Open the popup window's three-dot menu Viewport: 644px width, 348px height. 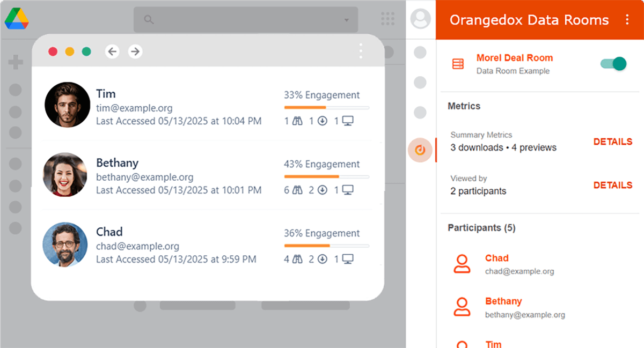tap(361, 51)
